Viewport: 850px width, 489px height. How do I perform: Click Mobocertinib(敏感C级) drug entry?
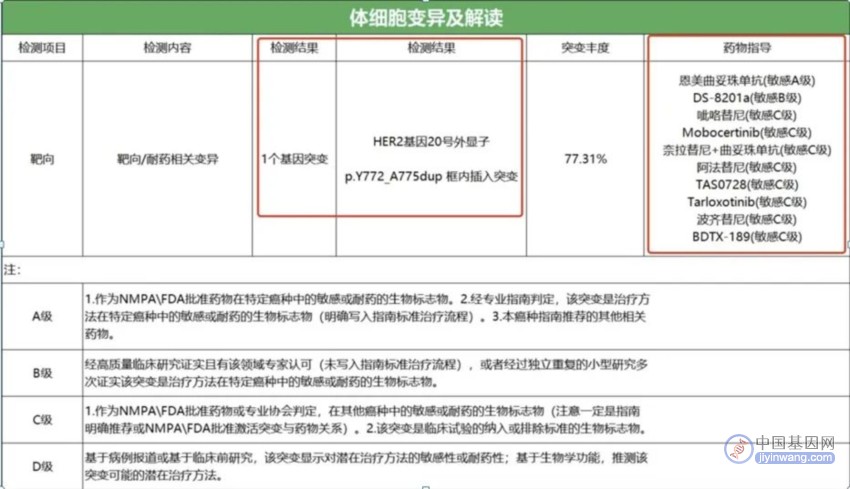point(747,132)
